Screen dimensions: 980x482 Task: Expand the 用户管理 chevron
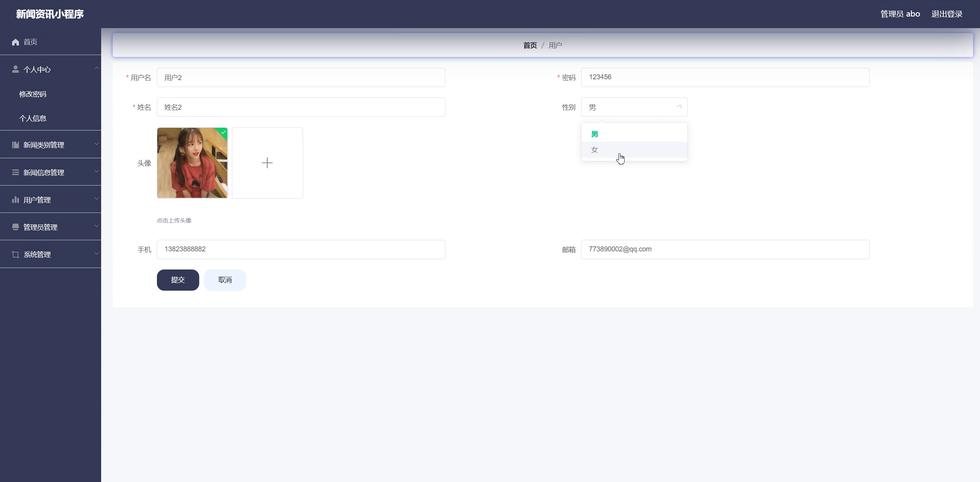pos(97,199)
